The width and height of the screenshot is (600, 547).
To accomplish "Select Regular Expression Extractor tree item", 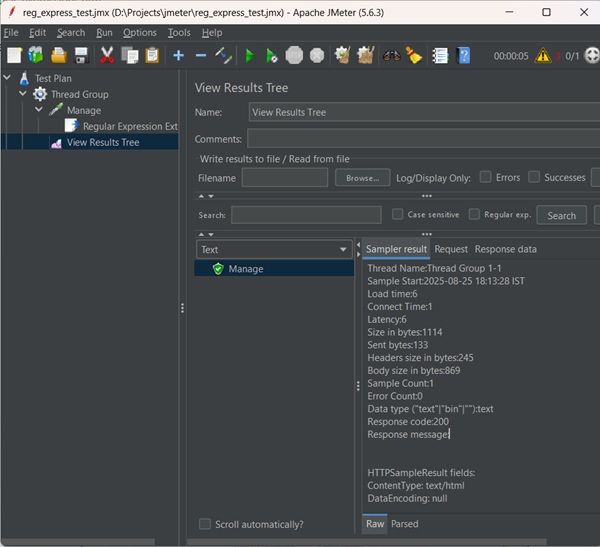I will click(121, 126).
